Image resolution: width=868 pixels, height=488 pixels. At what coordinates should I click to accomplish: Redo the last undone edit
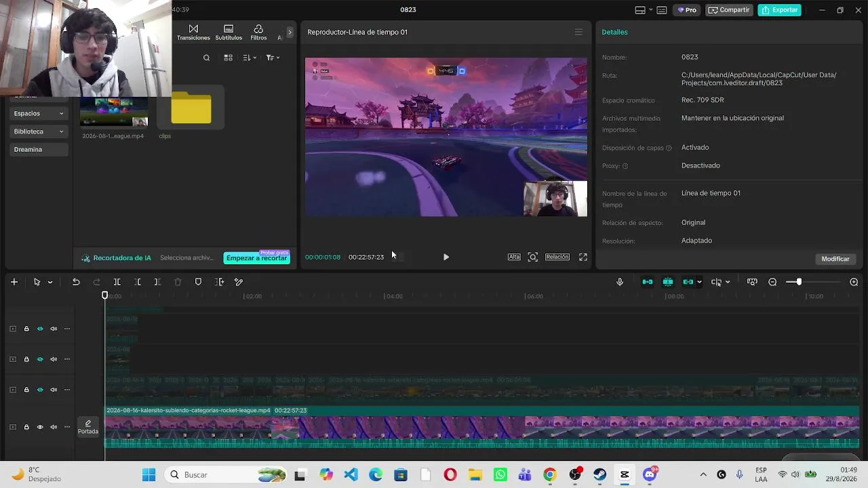tap(96, 282)
